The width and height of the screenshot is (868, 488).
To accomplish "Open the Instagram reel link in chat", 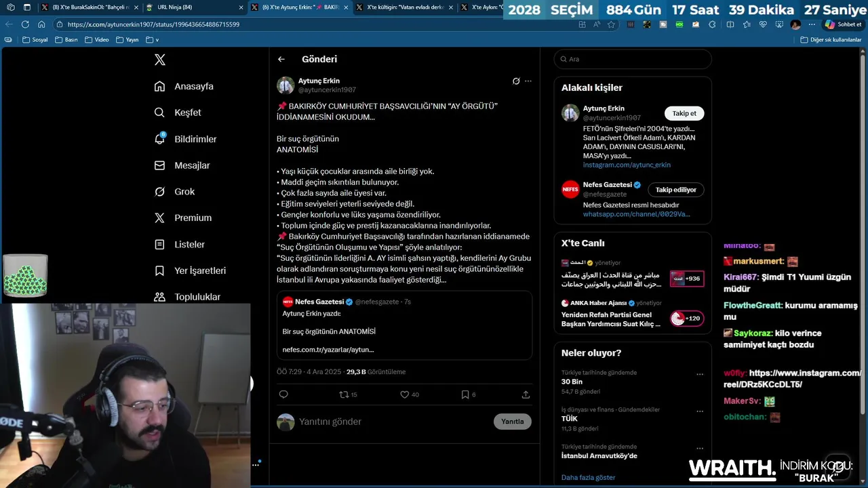I will click(x=792, y=378).
